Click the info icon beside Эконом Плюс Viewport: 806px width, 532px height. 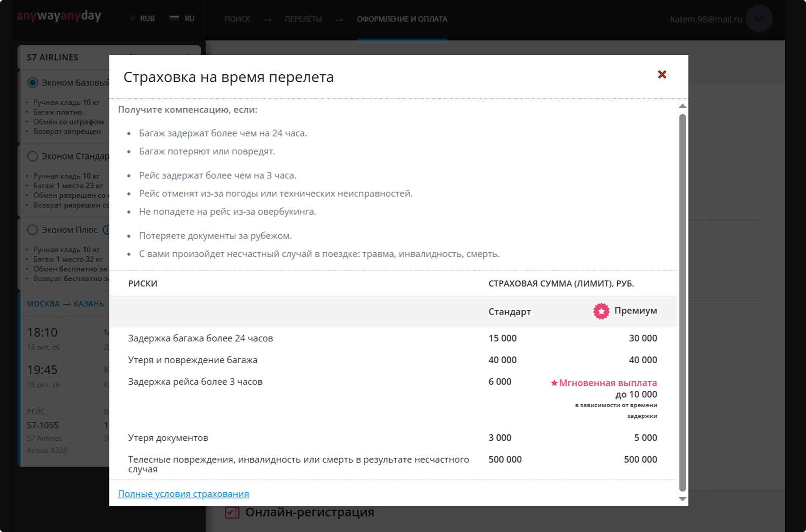[x=106, y=230]
